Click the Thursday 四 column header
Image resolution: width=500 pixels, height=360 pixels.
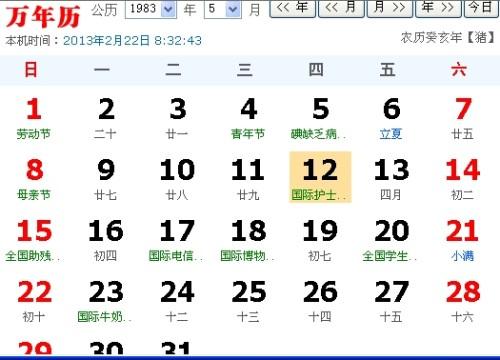(316, 70)
